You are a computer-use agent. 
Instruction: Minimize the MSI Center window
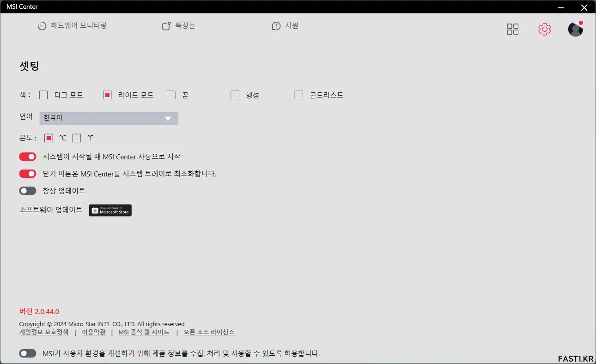tap(561, 7)
